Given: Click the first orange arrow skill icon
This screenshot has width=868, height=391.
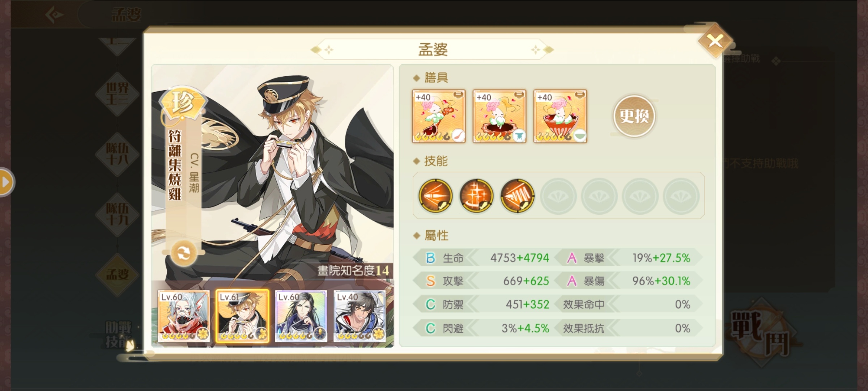Looking at the screenshot, I should coord(435,195).
